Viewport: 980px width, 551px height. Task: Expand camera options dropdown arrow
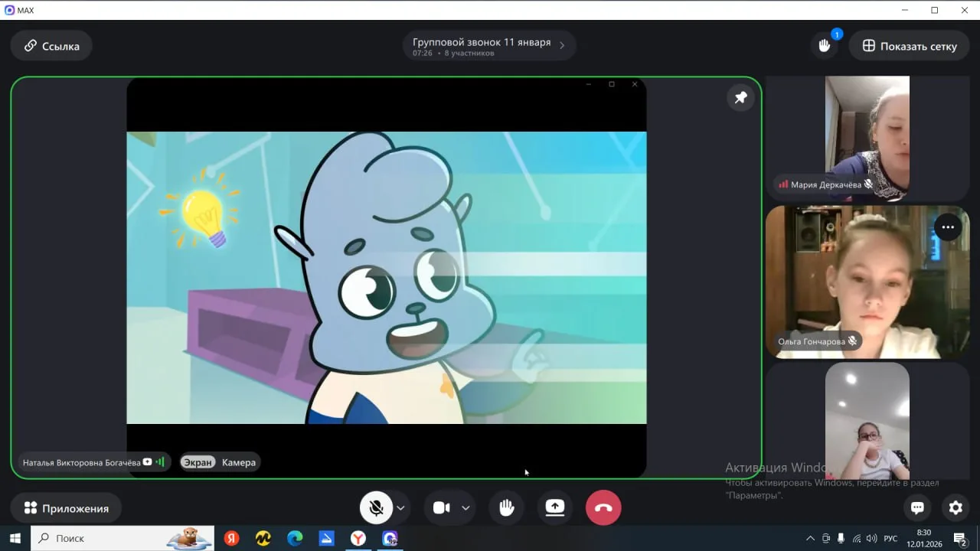[465, 508]
